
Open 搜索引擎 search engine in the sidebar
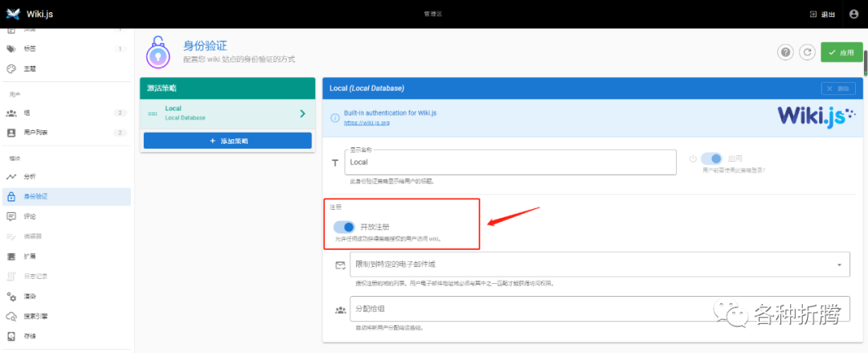coord(65,317)
